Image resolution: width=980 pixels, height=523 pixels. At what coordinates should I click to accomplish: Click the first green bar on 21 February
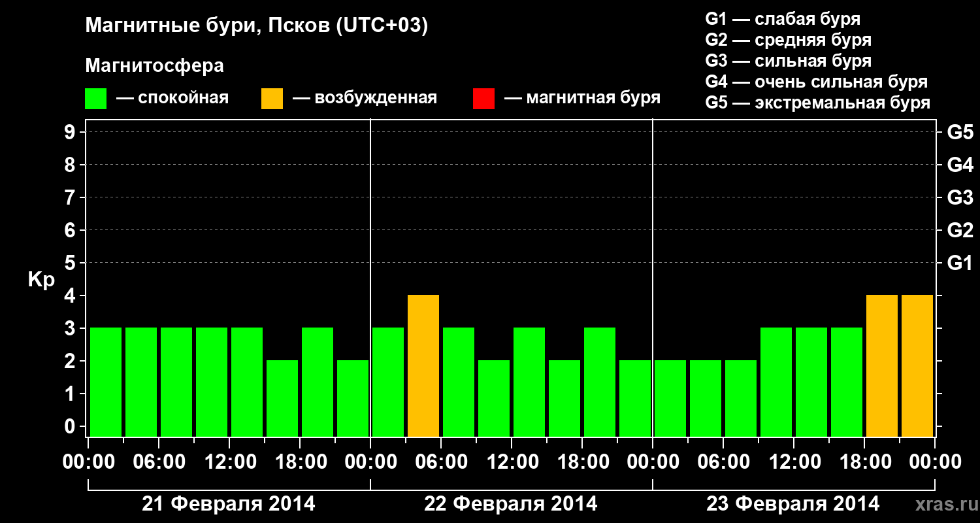[106, 382]
